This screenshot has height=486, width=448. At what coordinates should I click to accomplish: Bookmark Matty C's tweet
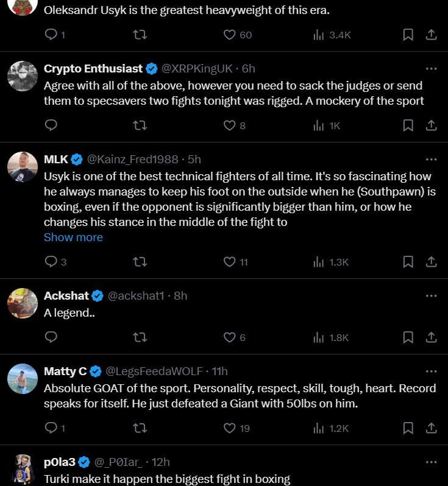pyautogui.click(x=408, y=428)
